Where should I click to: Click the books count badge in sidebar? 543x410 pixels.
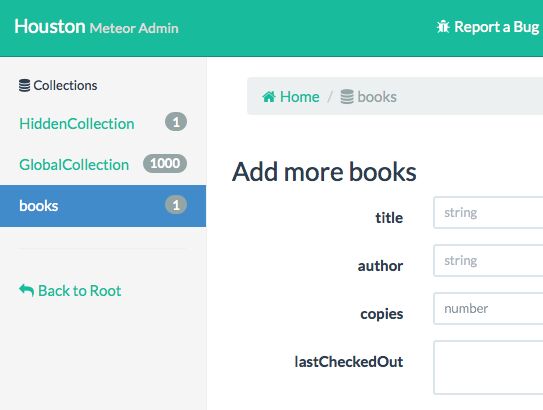pos(176,205)
